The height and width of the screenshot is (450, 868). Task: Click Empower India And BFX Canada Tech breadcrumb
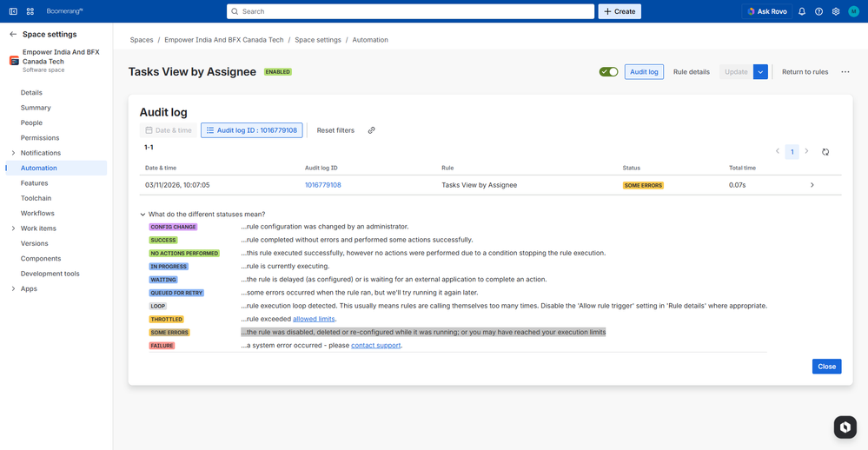pyautogui.click(x=223, y=40)
